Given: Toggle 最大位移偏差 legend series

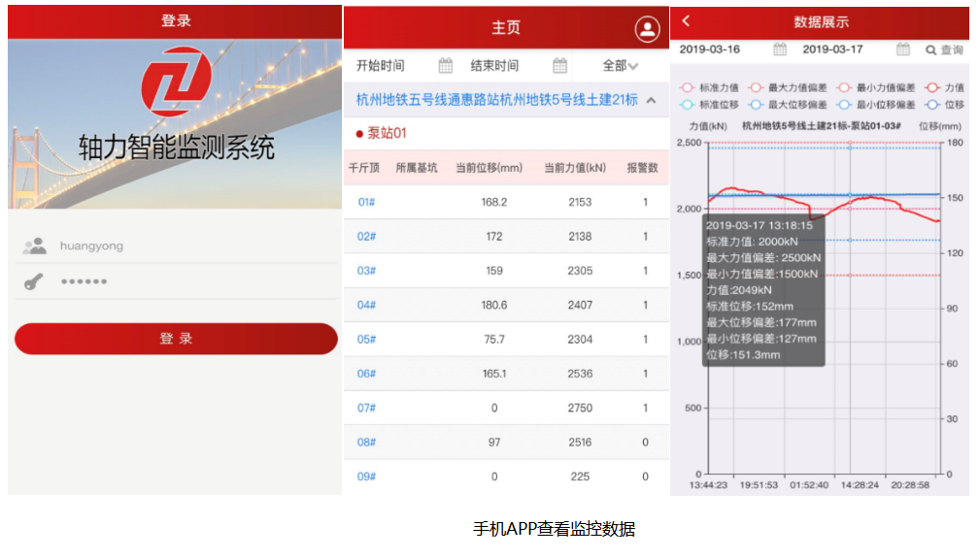Looking at the screenshot, I should [x=788, y=104].
